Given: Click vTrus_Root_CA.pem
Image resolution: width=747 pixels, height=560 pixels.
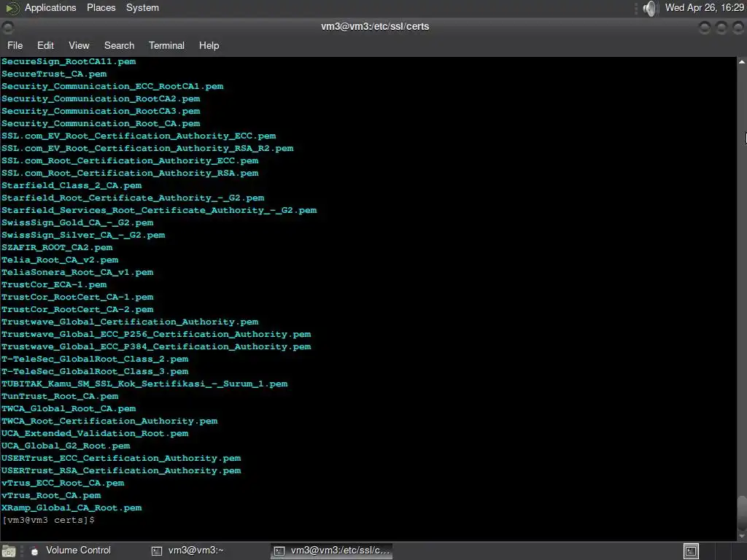Looking at the screenshot, I should [51, 495].
